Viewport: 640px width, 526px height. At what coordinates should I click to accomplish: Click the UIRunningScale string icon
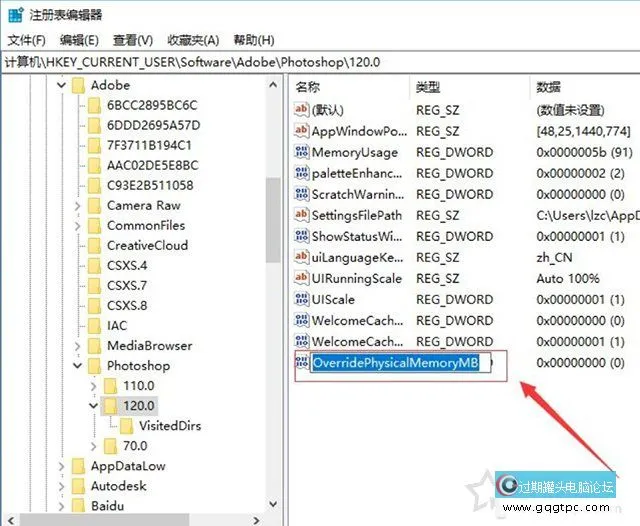[301, 278]
